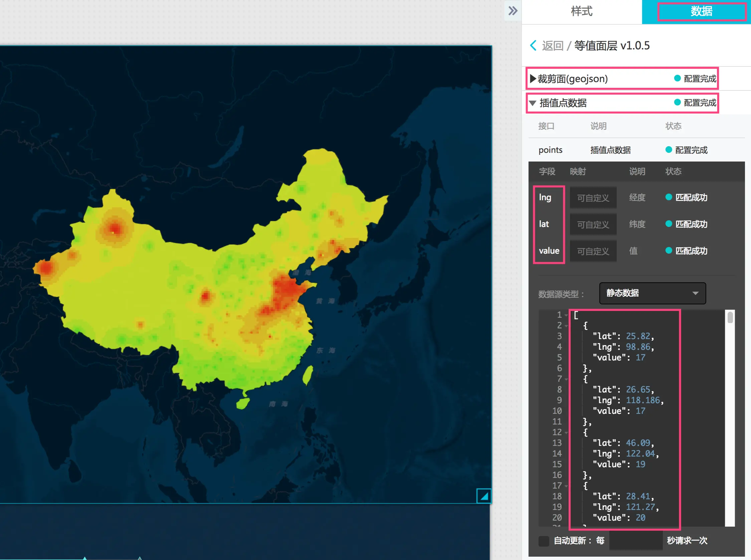This screenshot has width=751, height=560.
Task: Enable the 自动更新 checkbox
Action: click(x=544, y=541)
